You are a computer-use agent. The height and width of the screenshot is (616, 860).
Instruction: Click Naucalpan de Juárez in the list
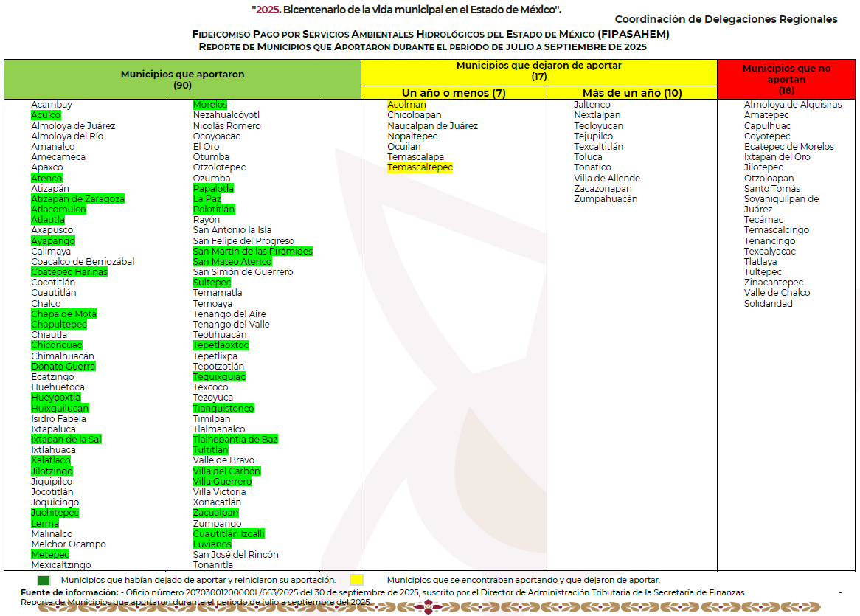[x=432, y=126]
